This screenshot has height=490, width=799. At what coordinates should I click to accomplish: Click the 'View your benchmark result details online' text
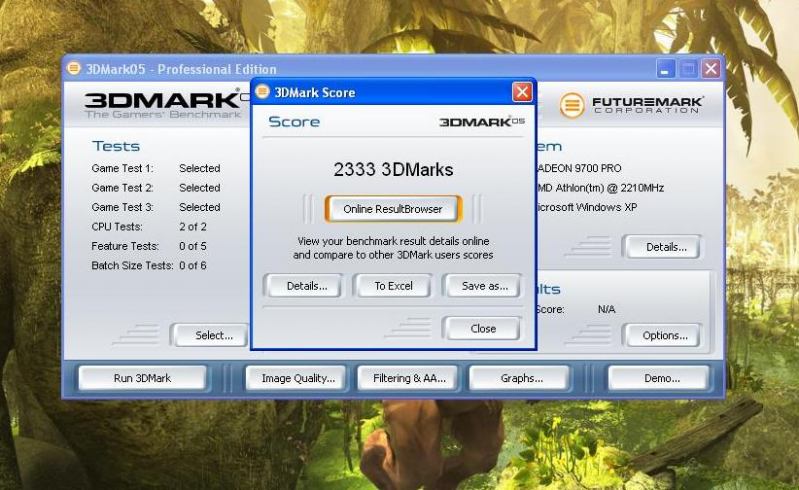(x=393, y=241)
